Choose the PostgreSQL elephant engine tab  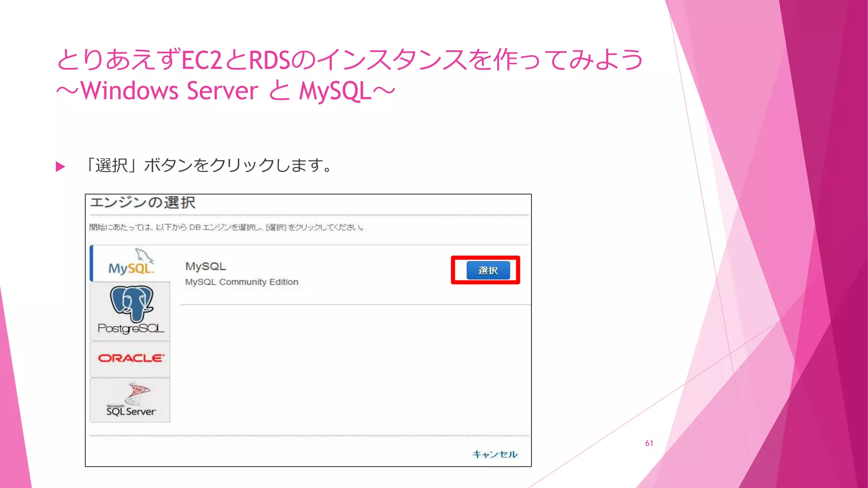(131, 311)
